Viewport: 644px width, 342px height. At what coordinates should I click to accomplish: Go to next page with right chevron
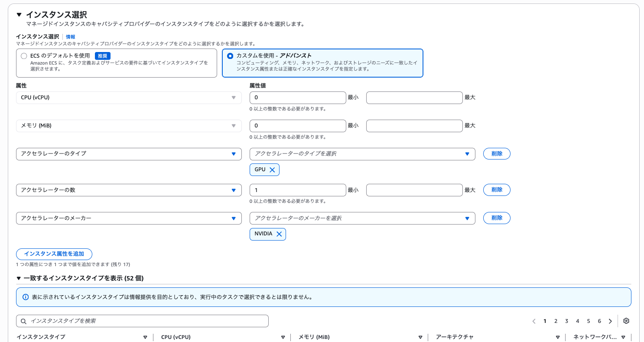(x=610, y=321)
